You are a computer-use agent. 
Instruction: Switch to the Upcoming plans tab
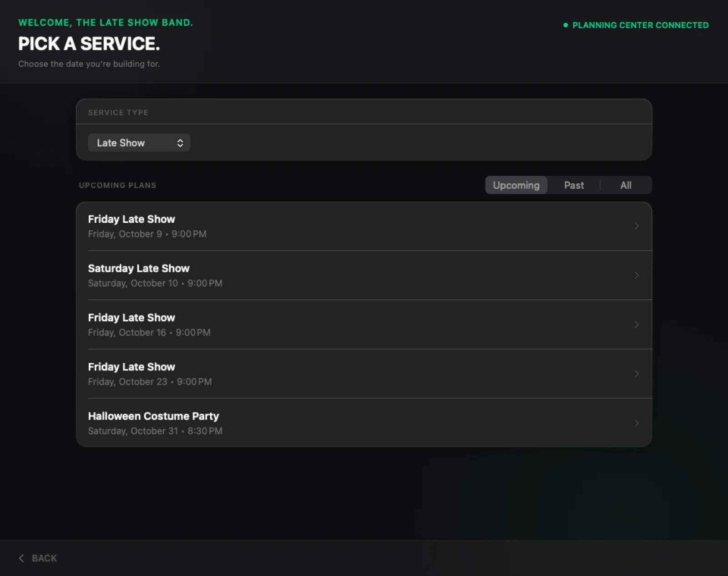point(516,185)
